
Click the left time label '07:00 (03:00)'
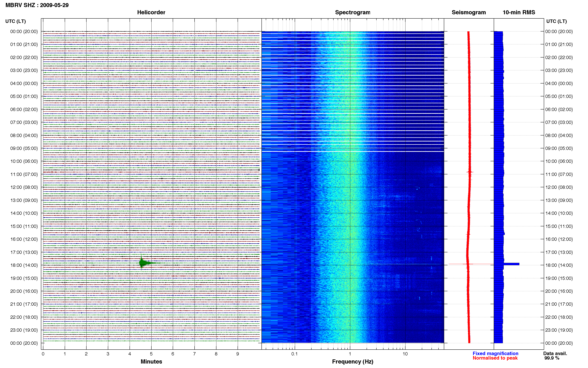pyautogui.click(x=24, y=122)
